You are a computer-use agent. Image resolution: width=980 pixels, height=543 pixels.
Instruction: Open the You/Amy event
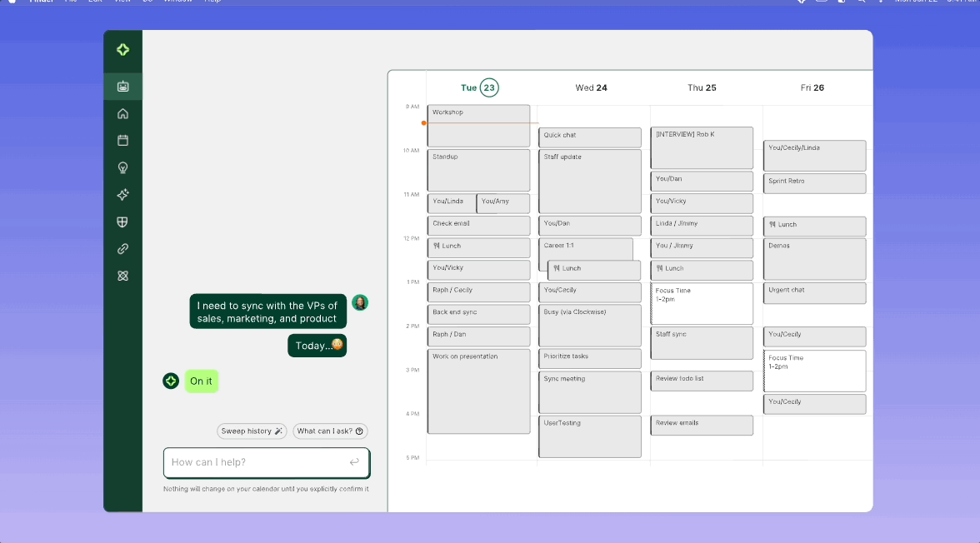[503, 203]
